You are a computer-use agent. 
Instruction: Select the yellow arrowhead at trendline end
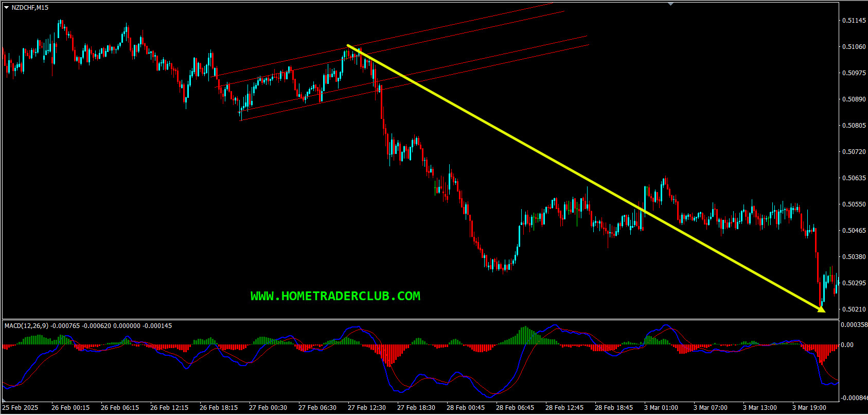821,309
